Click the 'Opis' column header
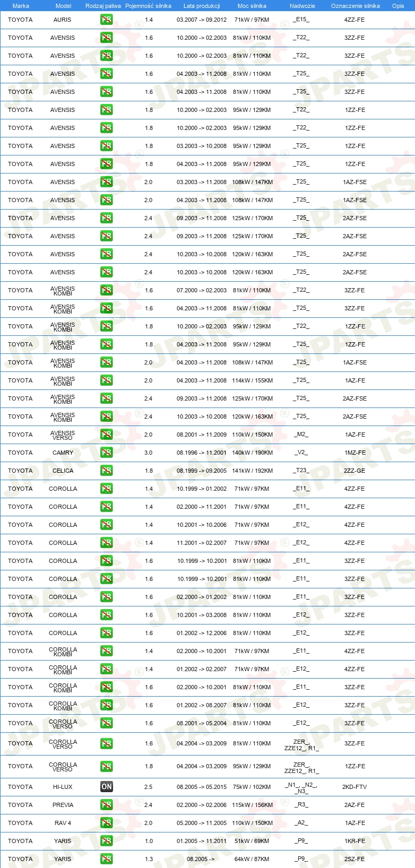415x868 pixels. pos(398,6)
